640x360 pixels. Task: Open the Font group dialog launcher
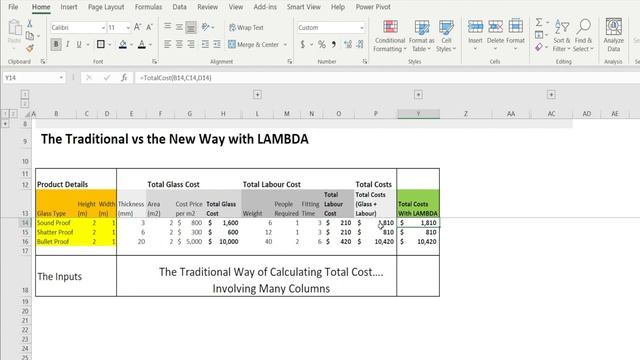(154, 62)
